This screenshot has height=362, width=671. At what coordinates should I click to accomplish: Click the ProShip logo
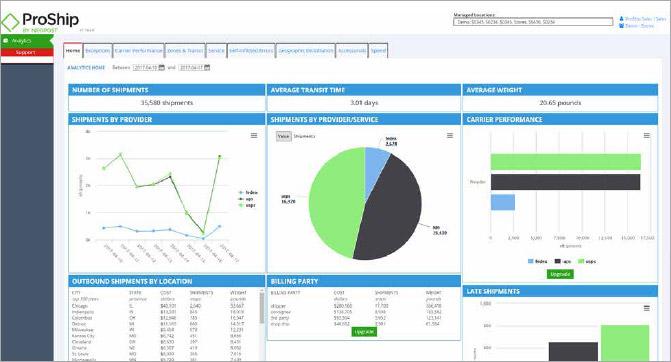[x=40, y=22]
